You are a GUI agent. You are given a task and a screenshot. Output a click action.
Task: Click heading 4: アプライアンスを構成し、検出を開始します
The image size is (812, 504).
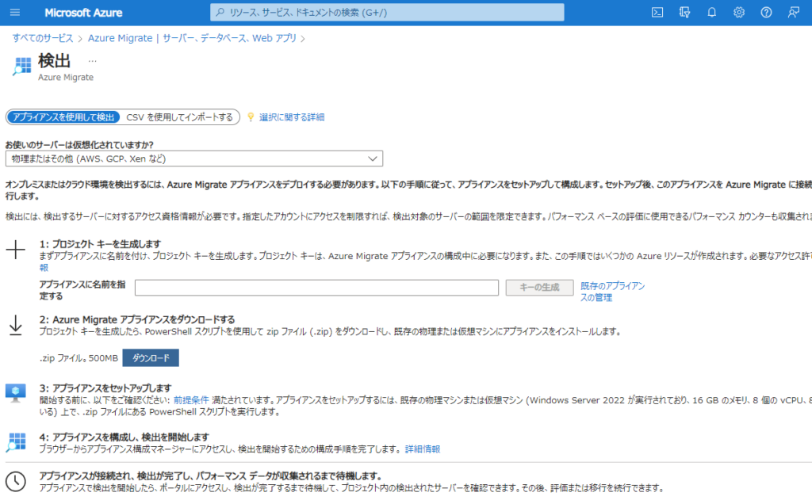click(x=124, y=437)
